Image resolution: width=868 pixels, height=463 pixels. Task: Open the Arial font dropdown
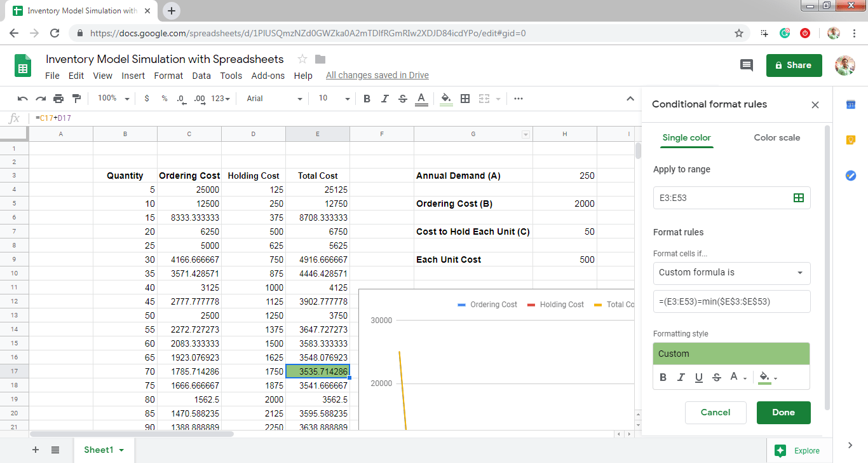275,99
